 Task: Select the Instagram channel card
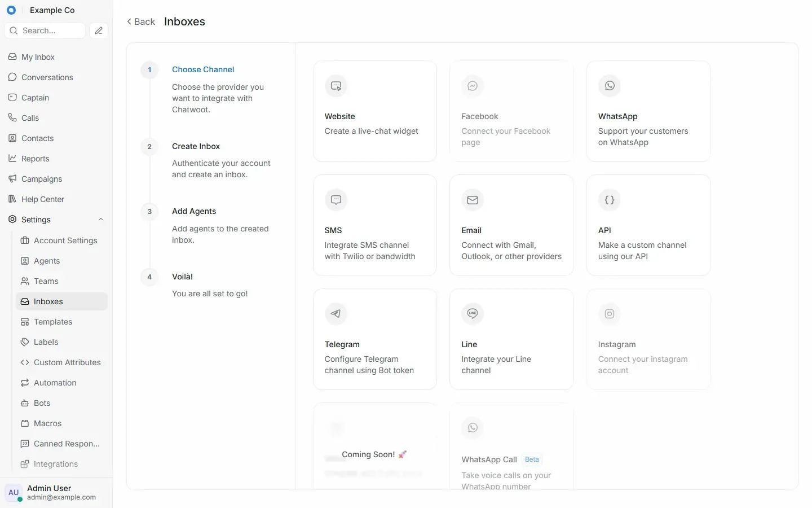(x=648, y=339)
